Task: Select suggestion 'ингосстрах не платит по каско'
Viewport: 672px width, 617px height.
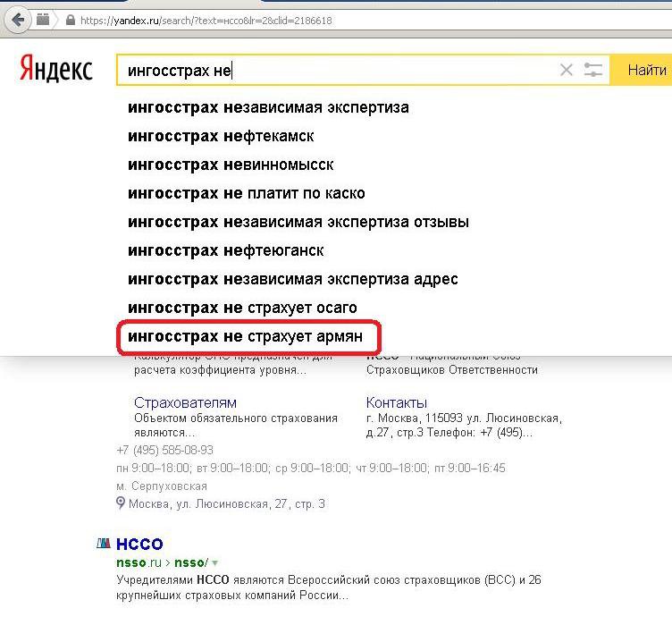Action: click(246, 193)
